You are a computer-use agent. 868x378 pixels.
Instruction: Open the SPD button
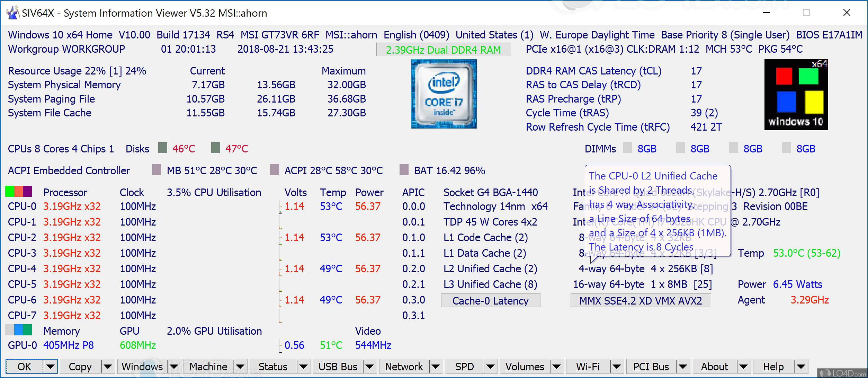click(465, 367)
